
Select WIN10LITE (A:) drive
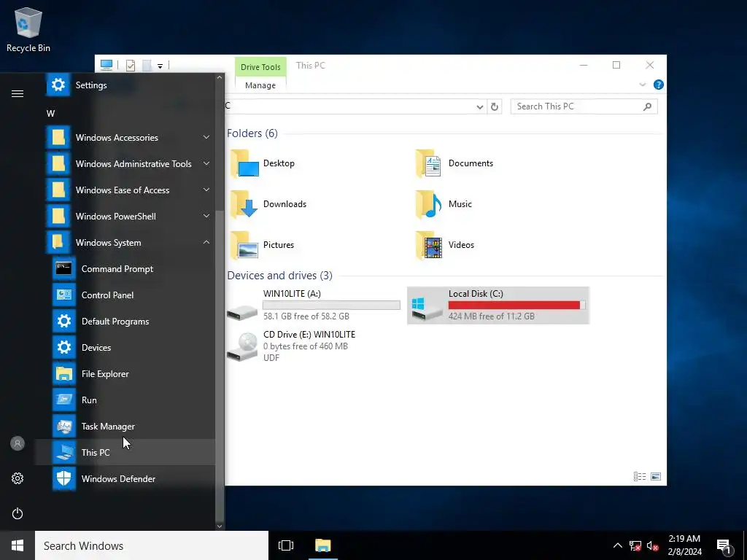(314, 306)
